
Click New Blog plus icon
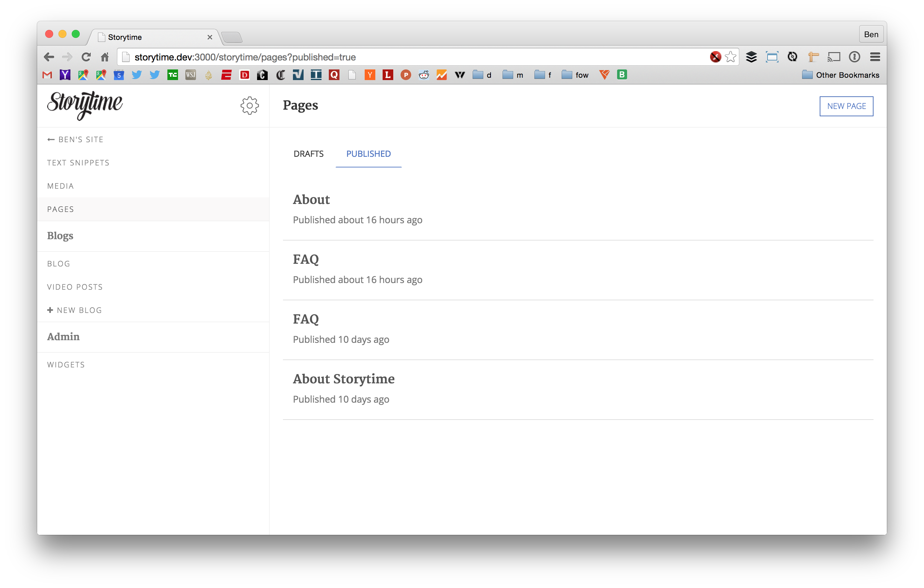click(x=50, y=310)
